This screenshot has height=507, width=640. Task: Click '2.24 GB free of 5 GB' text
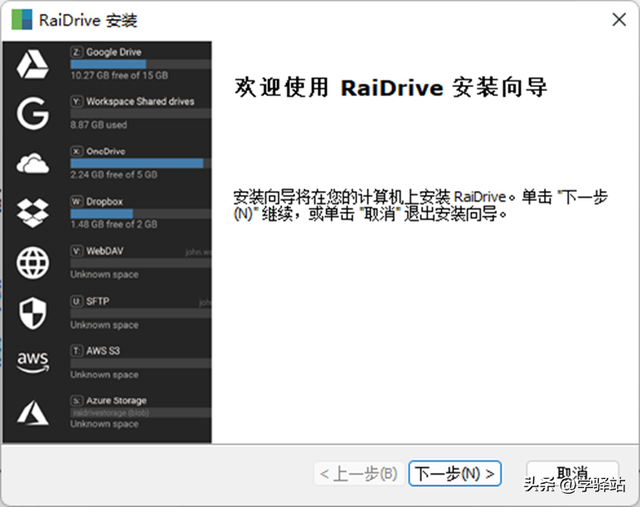coord(114,174)
